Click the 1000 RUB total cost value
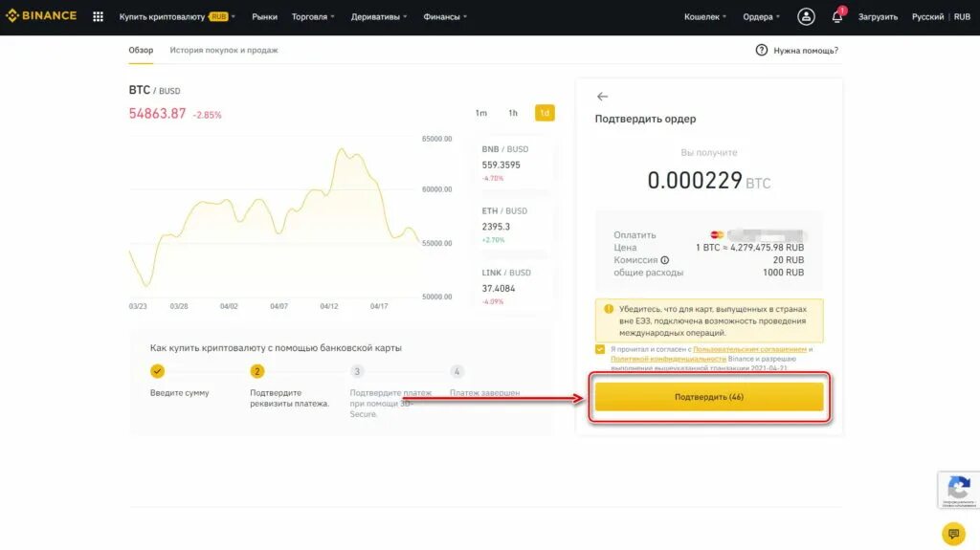Viewport: 980px width, 550px height. point(783,273)
